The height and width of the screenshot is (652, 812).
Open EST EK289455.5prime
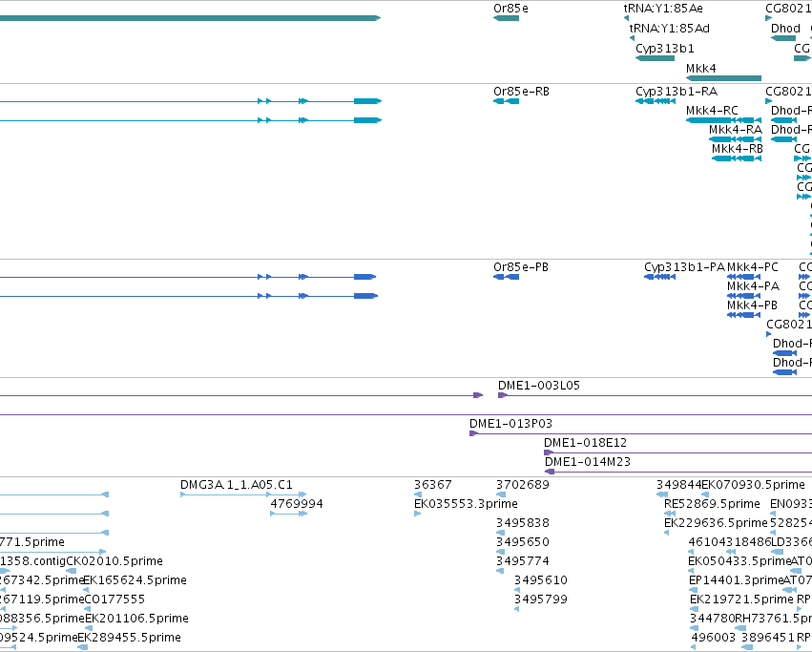(x=82, y=647)
